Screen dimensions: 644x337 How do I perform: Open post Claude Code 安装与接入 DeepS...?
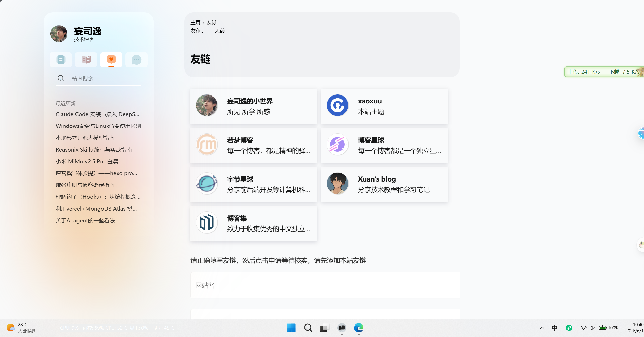click(x=98, y=114)
